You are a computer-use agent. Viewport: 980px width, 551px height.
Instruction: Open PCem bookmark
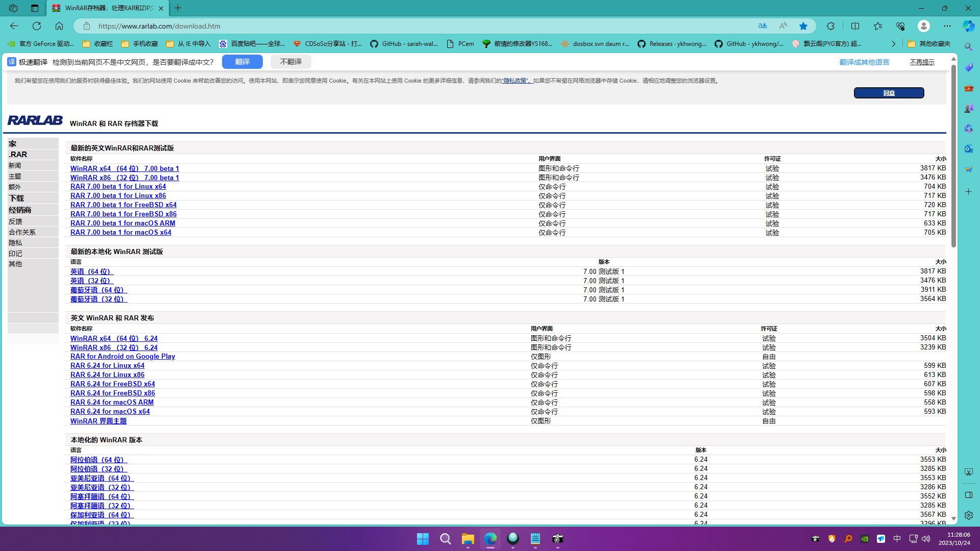460,44
